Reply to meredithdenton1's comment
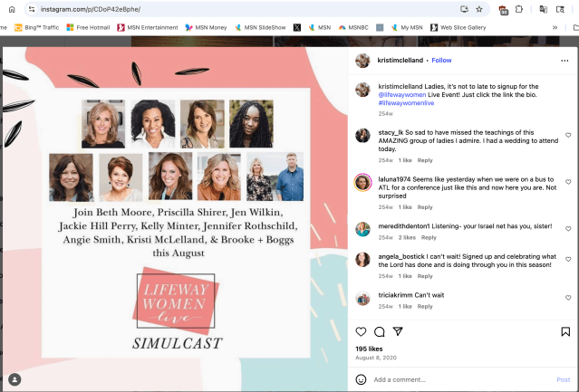The width and height of the screenshot is (579, 392). tap(428, 237)
